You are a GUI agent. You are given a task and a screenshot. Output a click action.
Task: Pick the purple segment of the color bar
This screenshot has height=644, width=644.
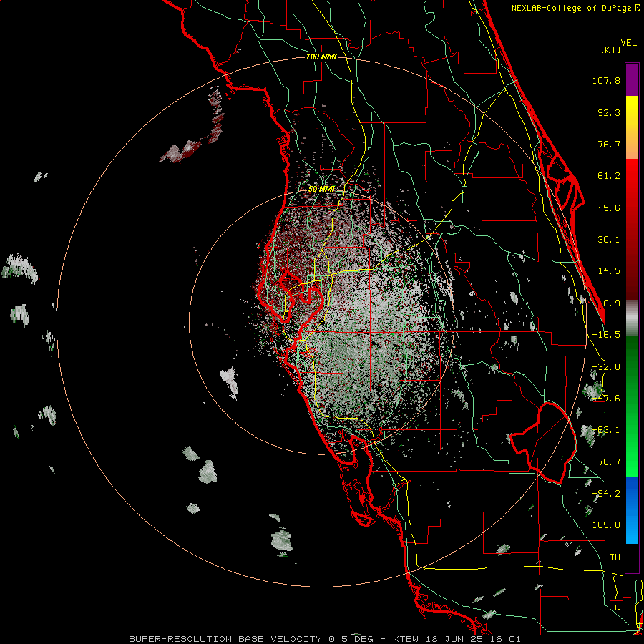(x=632, y=79)
